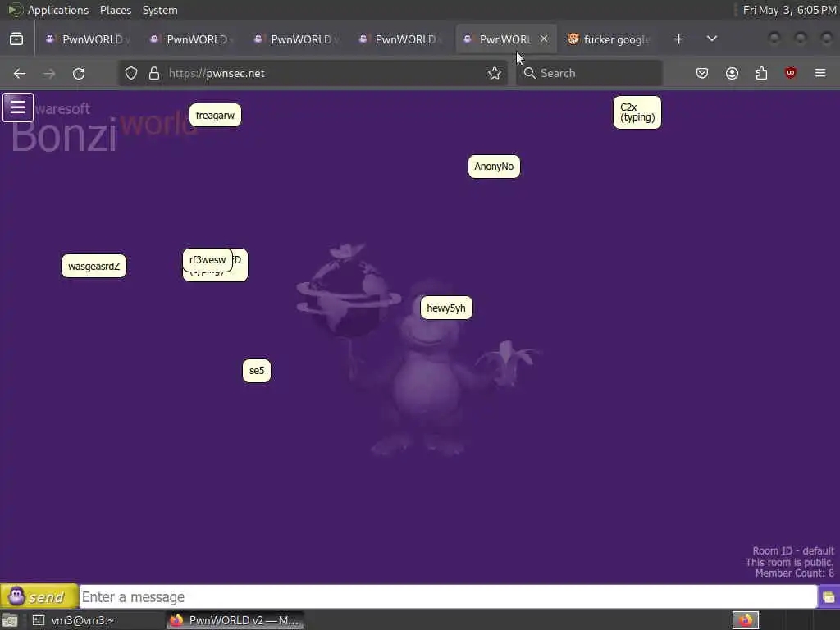Click Firefox workspace icon in bottom panel

(x=746, y=620)
